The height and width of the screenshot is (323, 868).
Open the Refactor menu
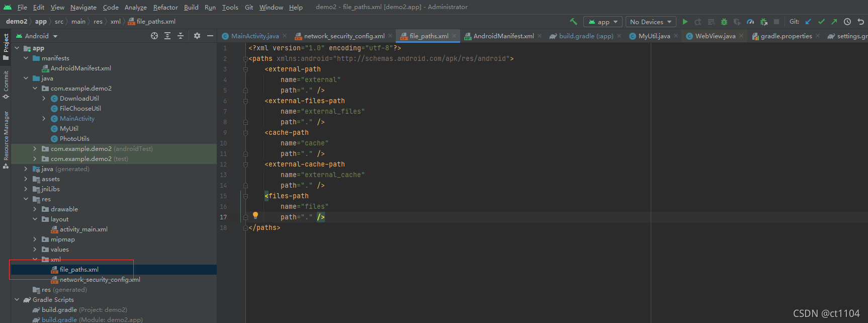(x=165, y=7)
